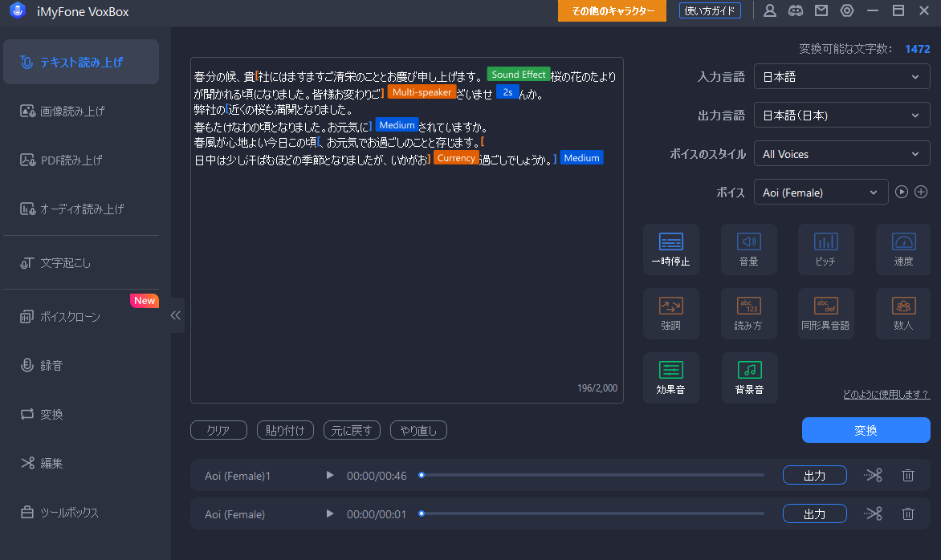The image size is (941, 560).
Task: Open the 出力言語 dropdown
Action: tap(842, 115)
